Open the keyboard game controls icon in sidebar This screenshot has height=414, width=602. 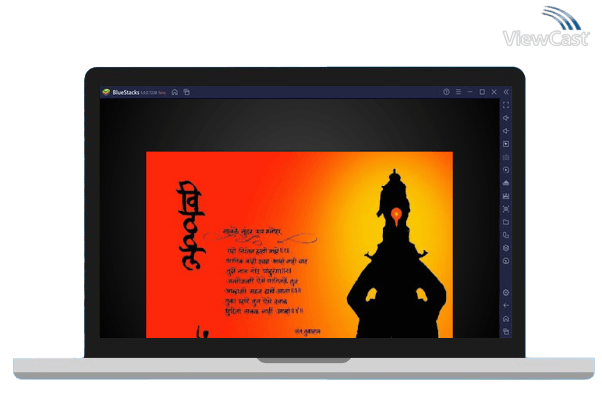506,157
